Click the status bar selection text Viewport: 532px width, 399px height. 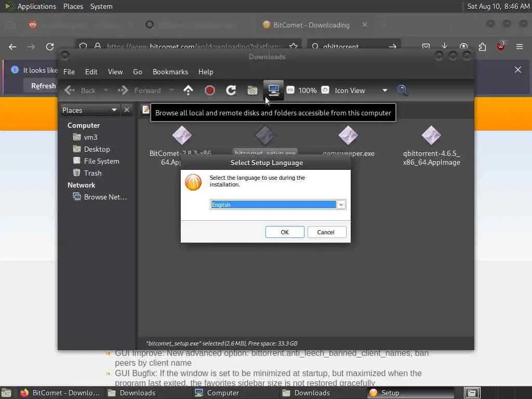221,343
